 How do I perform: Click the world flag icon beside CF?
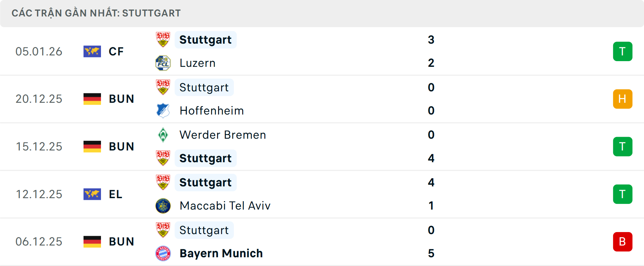(x=92, y=51)
